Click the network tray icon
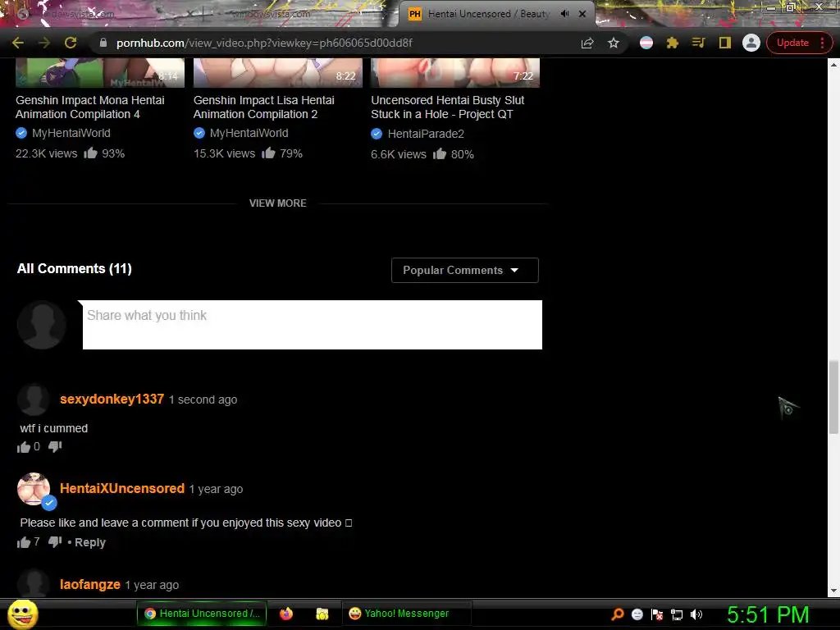 [677, 614]
